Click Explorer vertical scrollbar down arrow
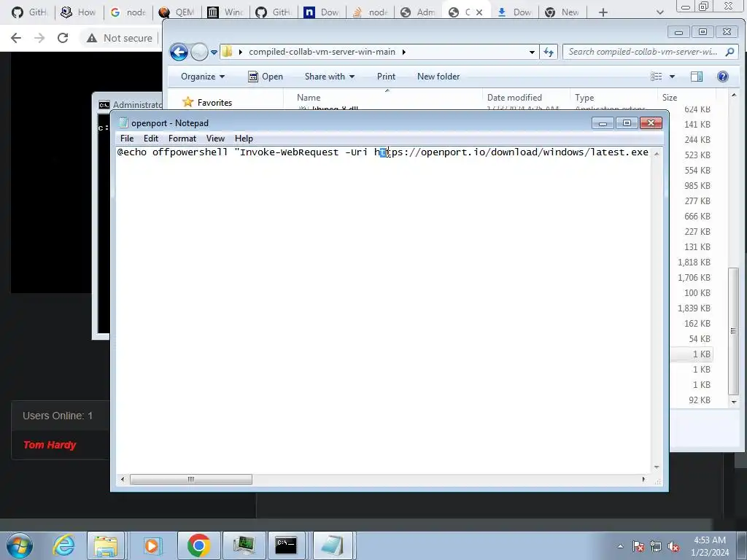Viewport: 747px width, 560px height. (x=734, y=402)
